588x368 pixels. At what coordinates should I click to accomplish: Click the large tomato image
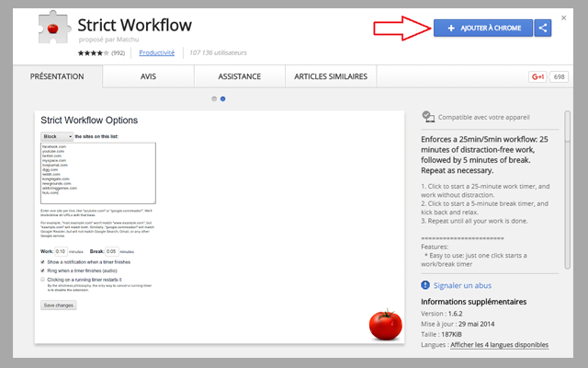click(x=386, y=325)
